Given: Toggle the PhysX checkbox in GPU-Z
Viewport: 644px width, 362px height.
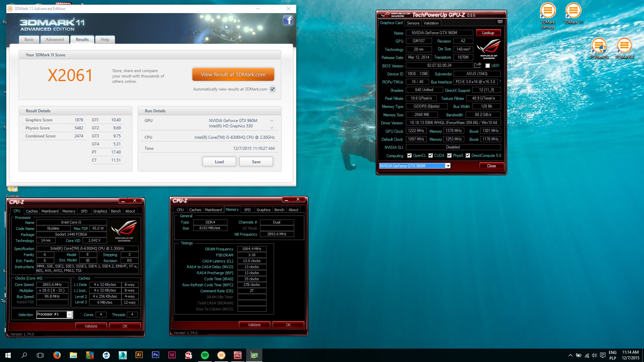Looking at the screenshot, I should click(449, 156).
